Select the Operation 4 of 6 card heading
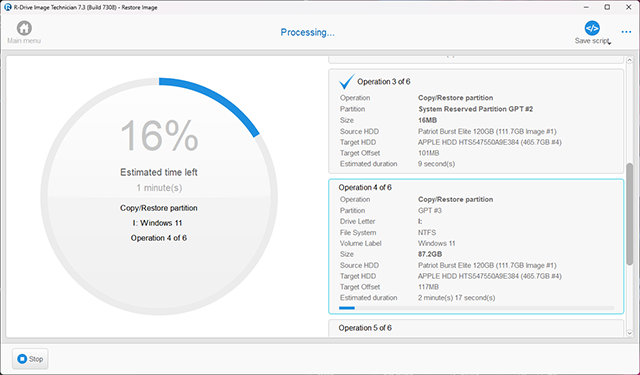The width and height of the screenshot is (640, 375). [x=365, y=187]
